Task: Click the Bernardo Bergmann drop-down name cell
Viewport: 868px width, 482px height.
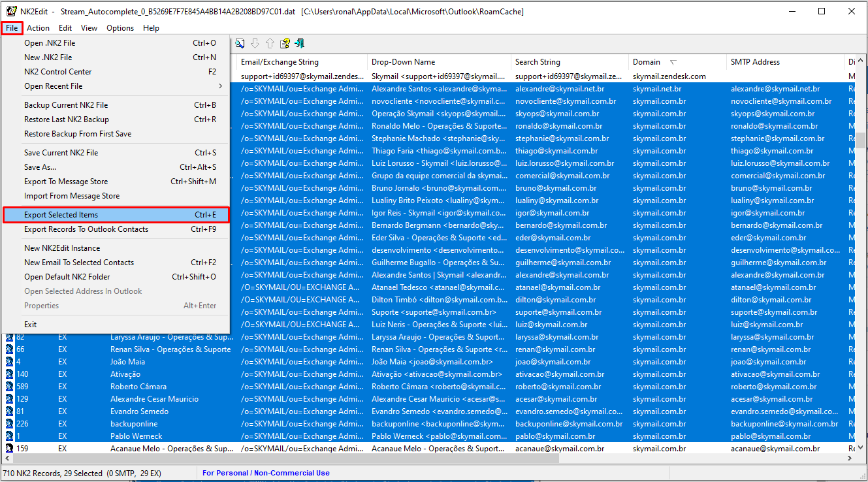Action: [438, 225]
